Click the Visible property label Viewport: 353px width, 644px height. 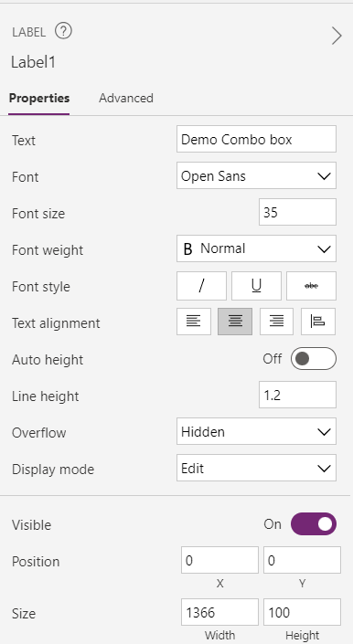[x=32, y=525]
